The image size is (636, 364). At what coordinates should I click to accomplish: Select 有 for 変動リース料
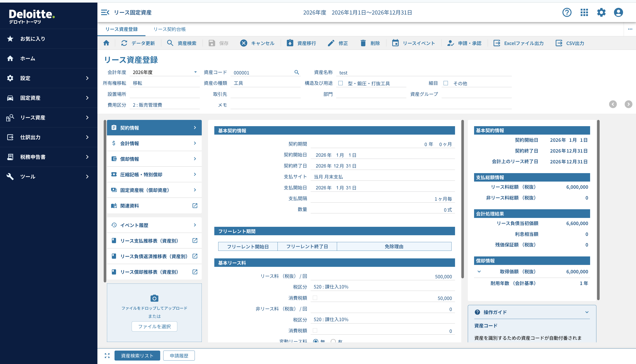pos(333,341)
